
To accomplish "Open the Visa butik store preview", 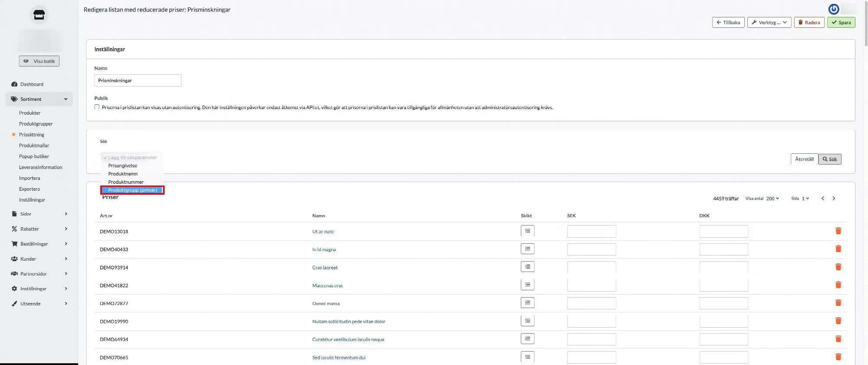I will point(39,61).
